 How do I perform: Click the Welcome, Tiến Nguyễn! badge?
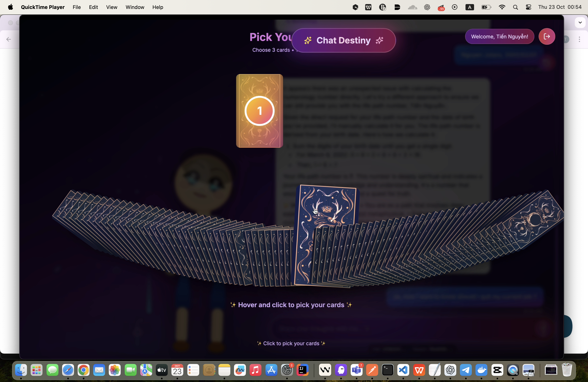click(x=499, y=37)
